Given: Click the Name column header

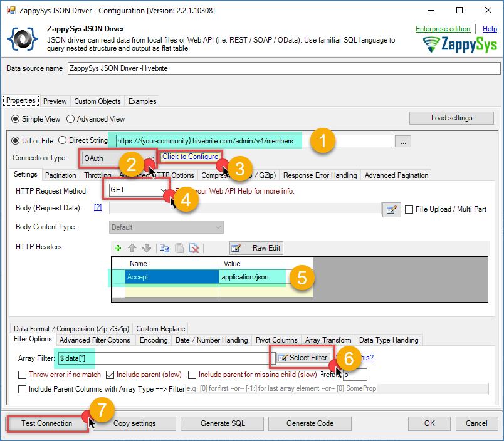Looking at the screenshot, I should (x=172, y=264).
